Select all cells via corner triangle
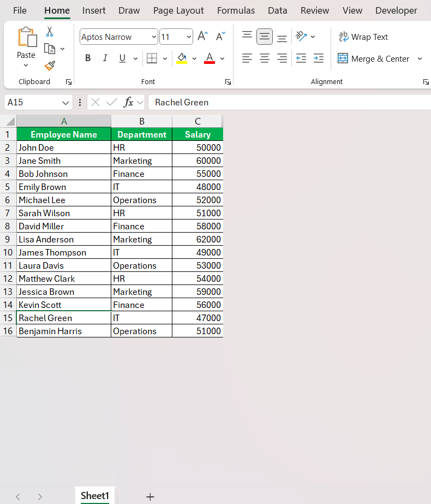Screen dimensions: 431x504 [10, 122]
